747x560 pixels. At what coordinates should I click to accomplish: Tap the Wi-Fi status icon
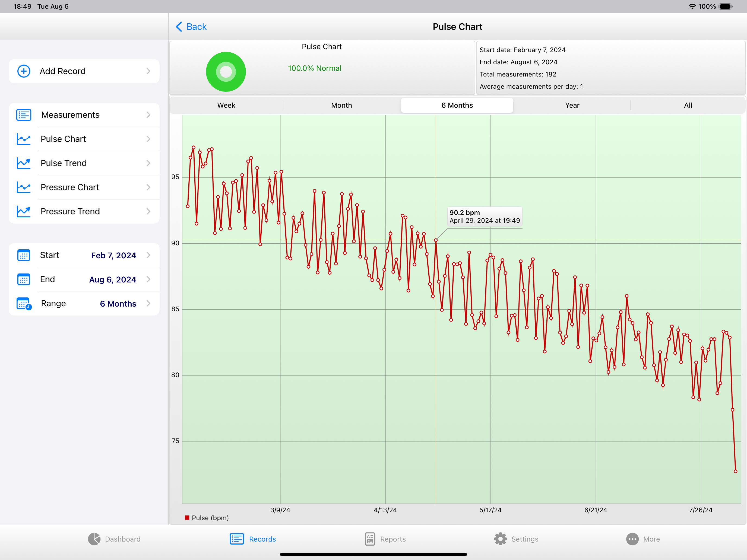pyautogui.click(x=692, y=7)
